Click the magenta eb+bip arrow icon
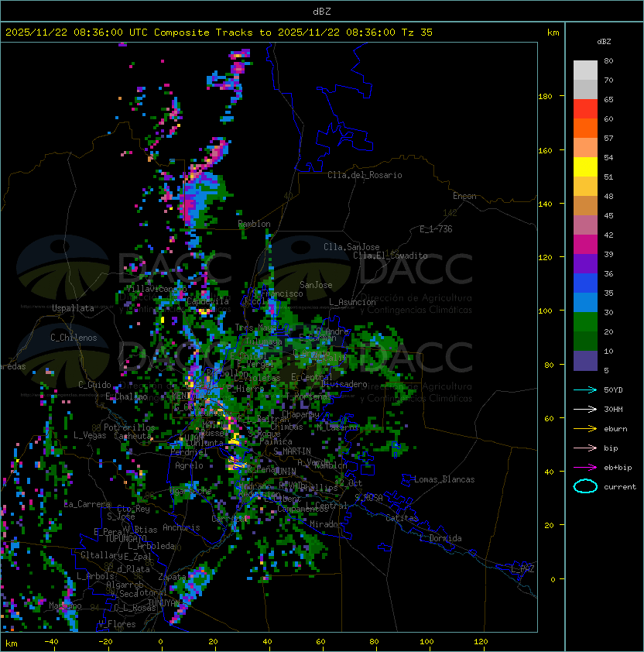The image size is (644, 652). (585, 468)
